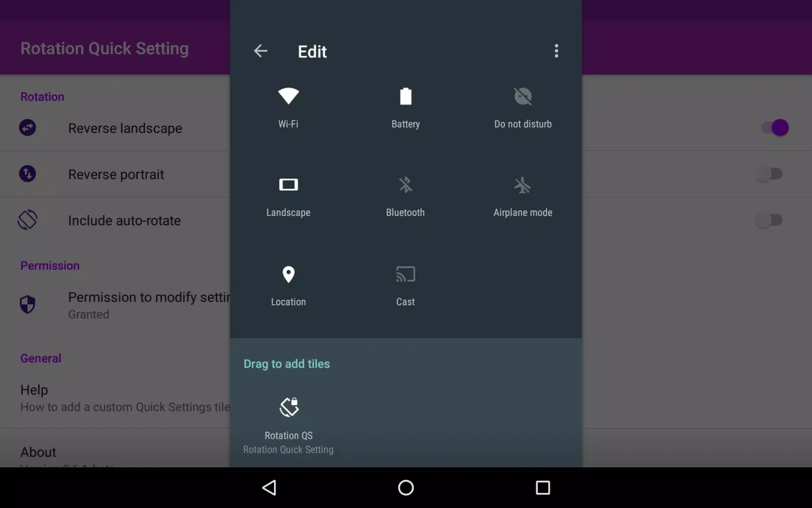The height and width of the screenshot is (508, 812).
Task: Tap the Rotation Quick Setting tile subtitle
Action: (x=288, y=450)
